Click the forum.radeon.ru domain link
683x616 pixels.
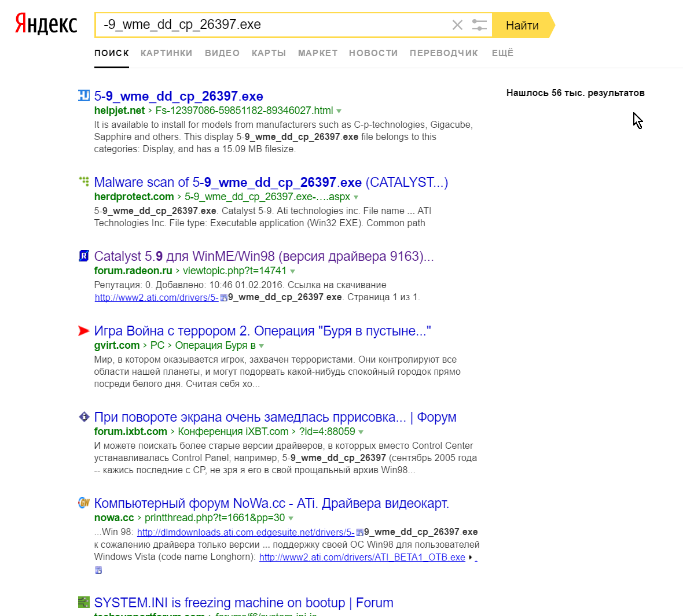pyautogui.click(x=133, y=271)
